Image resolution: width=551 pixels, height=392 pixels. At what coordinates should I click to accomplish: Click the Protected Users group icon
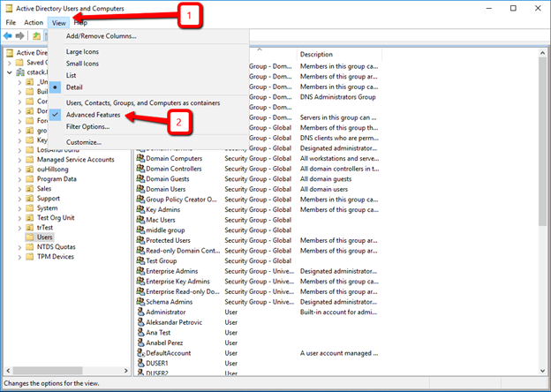point(140,240)
